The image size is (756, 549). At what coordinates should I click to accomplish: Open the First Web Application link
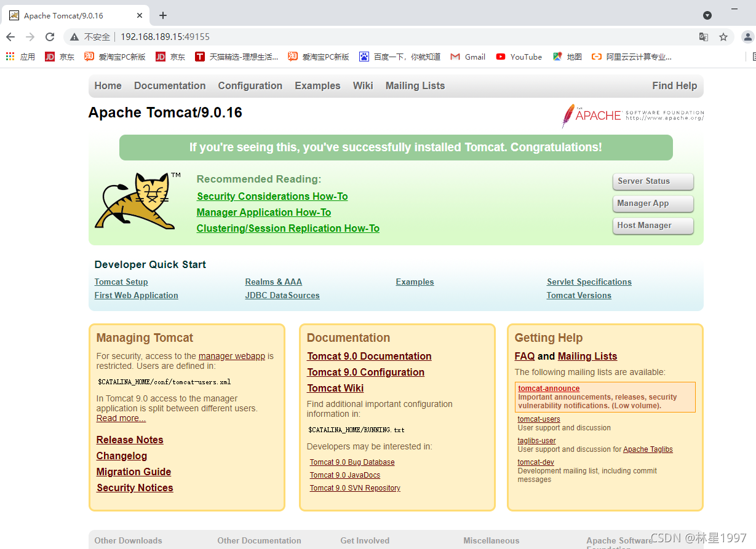click(x=136, y=295)
